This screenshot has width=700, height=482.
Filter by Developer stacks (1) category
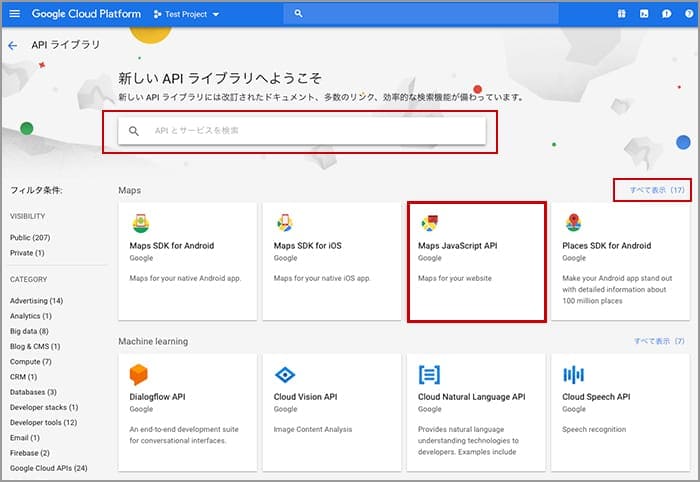44,407
